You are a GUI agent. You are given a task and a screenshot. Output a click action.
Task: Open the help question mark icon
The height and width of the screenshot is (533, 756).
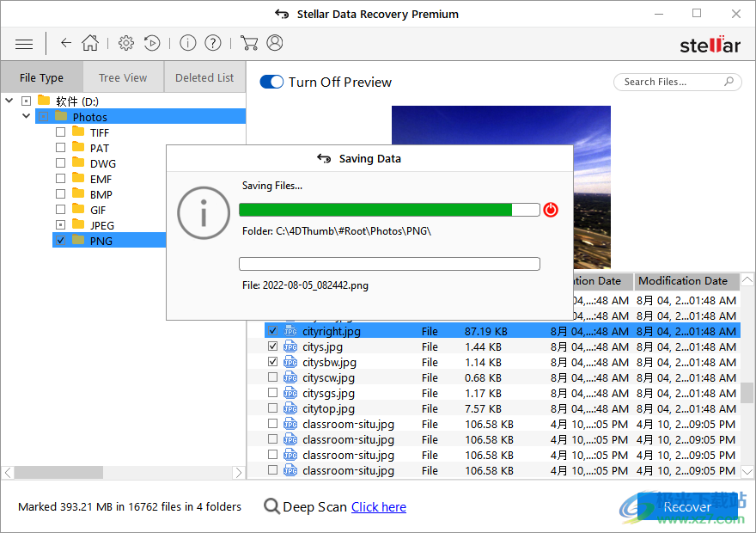pos(213,43)
